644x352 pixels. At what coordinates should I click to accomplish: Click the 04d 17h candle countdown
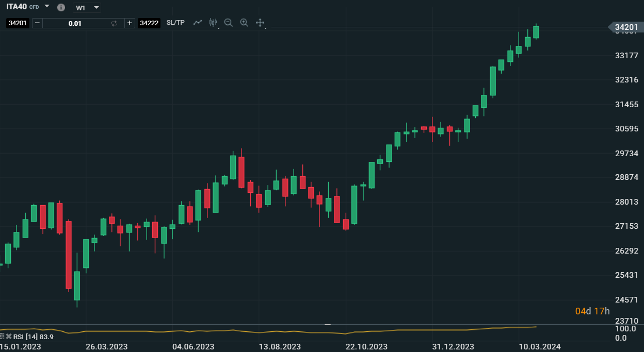[x=592, y=311]
